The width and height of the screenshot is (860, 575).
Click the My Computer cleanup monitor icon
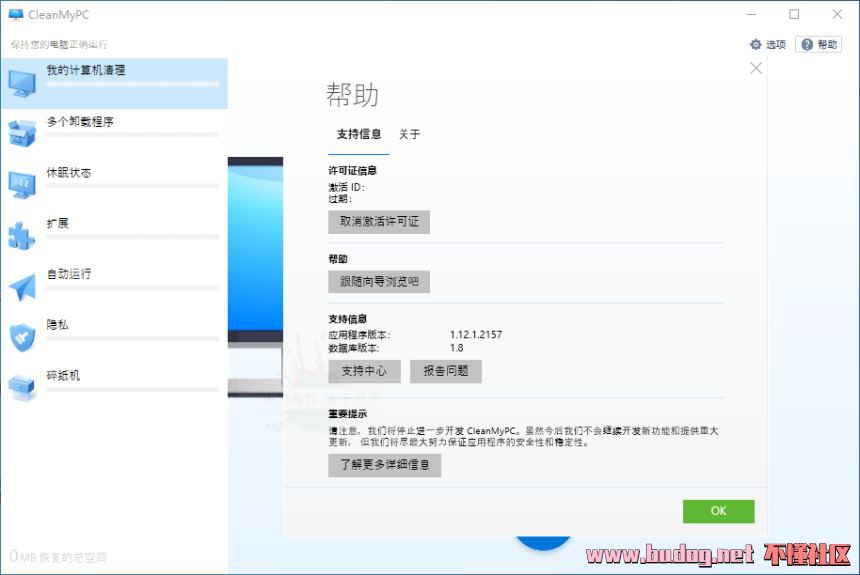pyautogui.click(x=22, y=84)
